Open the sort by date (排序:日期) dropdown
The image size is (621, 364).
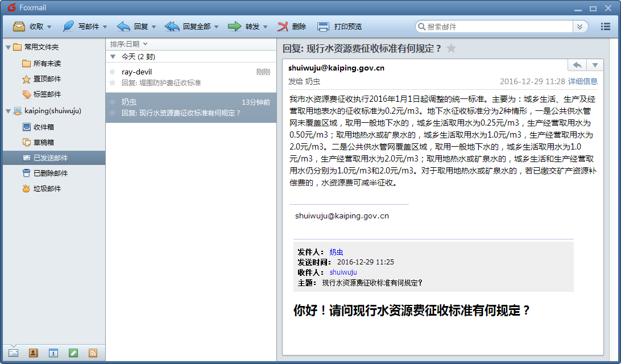[129, 44]
